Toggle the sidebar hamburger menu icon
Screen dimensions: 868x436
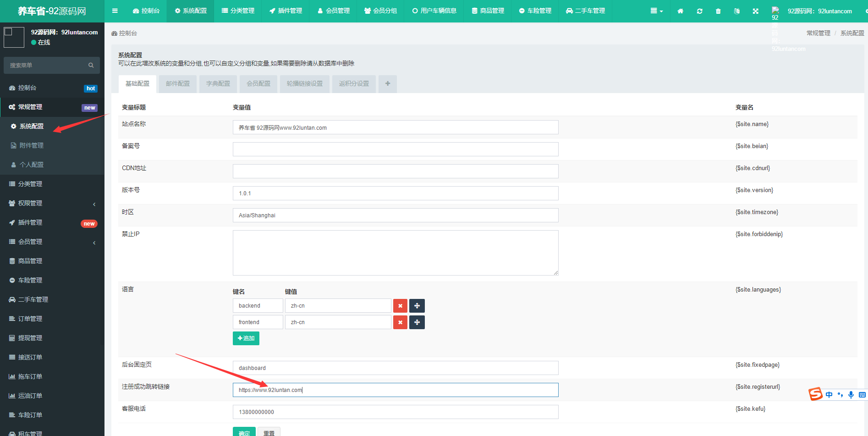click(115, 11)
